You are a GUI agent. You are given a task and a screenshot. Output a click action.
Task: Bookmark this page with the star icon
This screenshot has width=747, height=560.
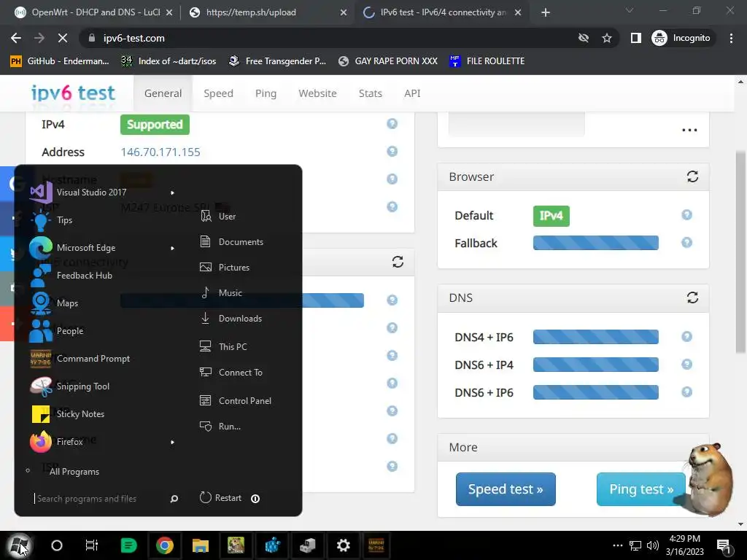click(x=606, y=38)
